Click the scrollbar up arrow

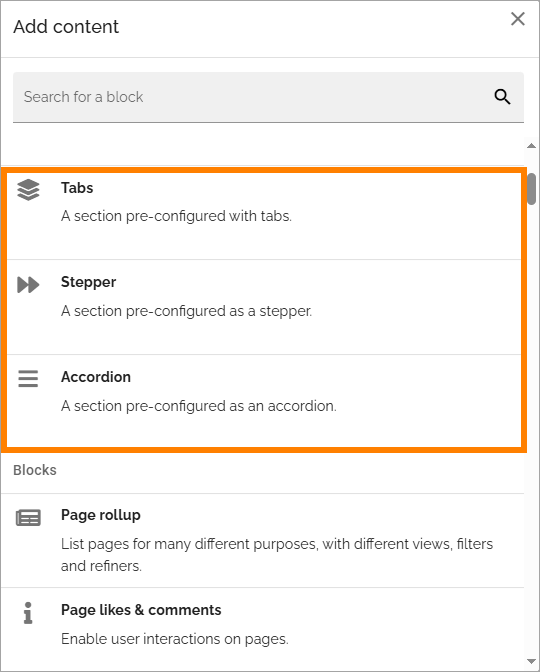click(x=531, y=146)
